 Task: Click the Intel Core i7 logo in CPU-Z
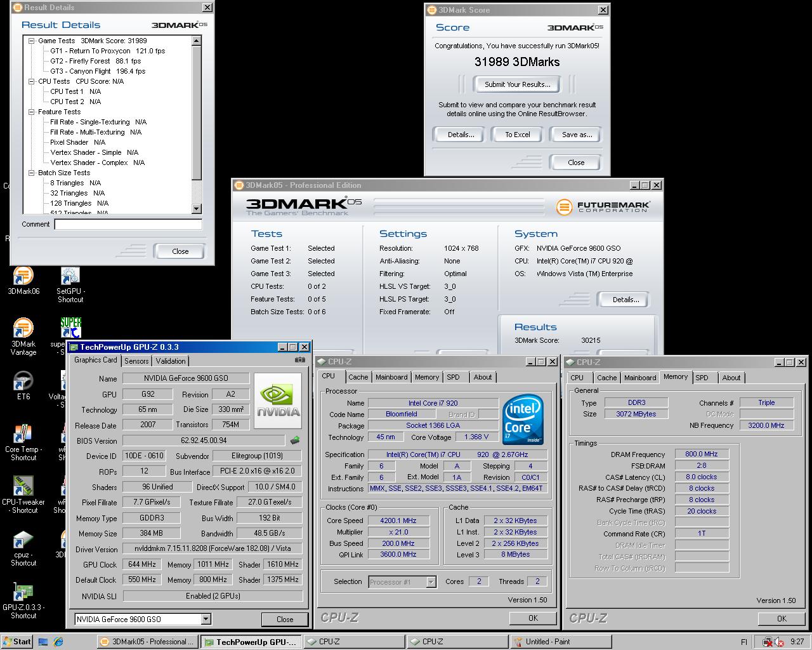pos(523,420)
